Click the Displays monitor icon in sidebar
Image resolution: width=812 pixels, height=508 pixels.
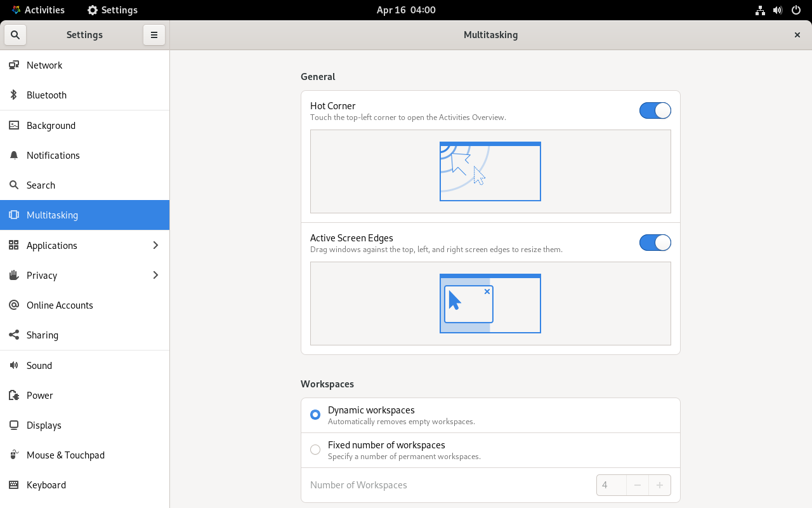[x=14, y=425]
